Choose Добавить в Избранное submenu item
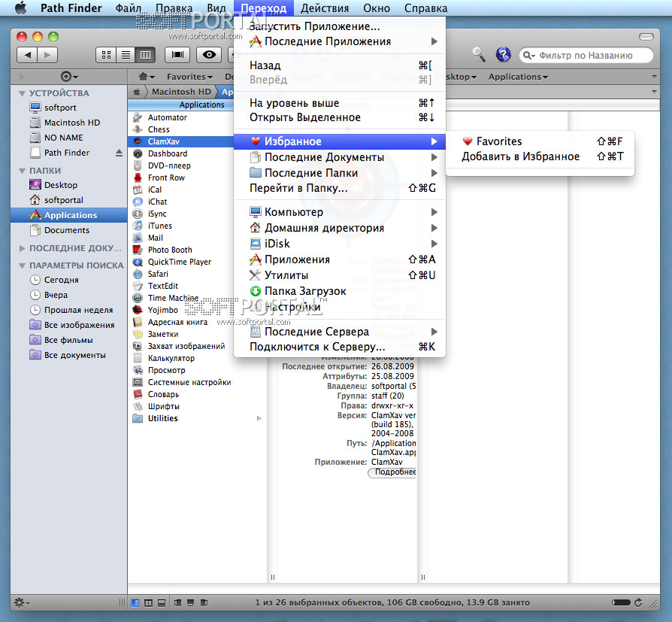Viewport: 672px width, 622px height. (x=540, y=156)
